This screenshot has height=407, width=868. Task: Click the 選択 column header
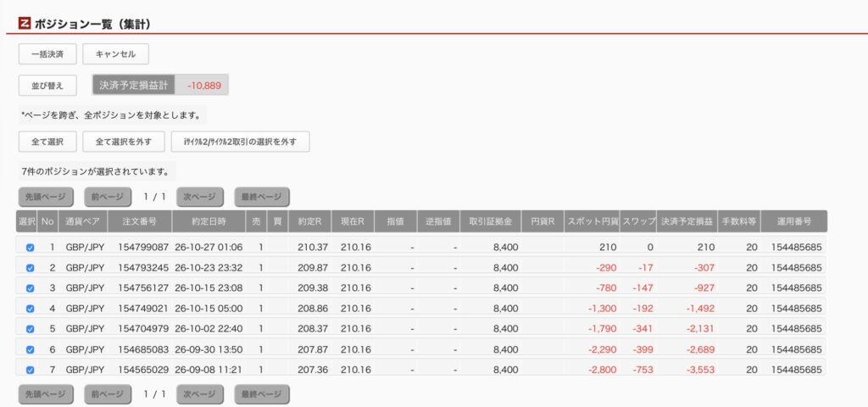click(x=27, y=221)
